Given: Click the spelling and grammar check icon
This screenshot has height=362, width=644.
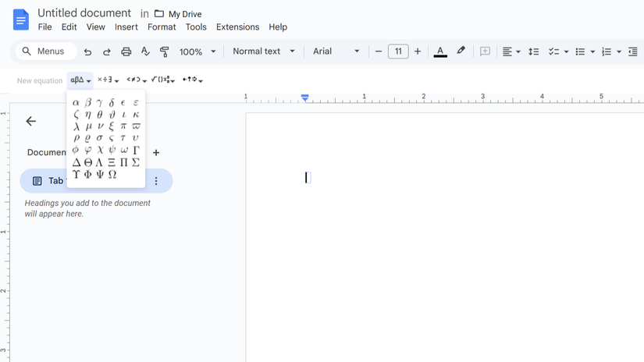Looking at the screenshot, I should click(145, 51).
